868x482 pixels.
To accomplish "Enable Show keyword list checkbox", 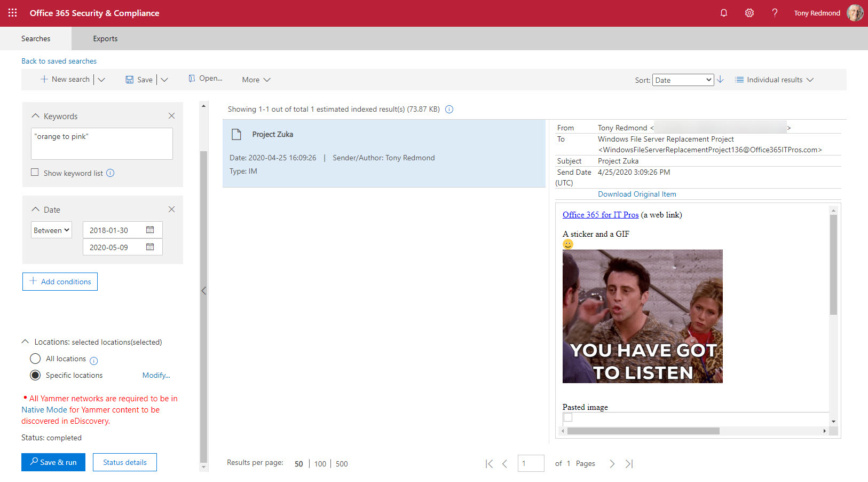I will pyautogui.click(x=35, y=172).
